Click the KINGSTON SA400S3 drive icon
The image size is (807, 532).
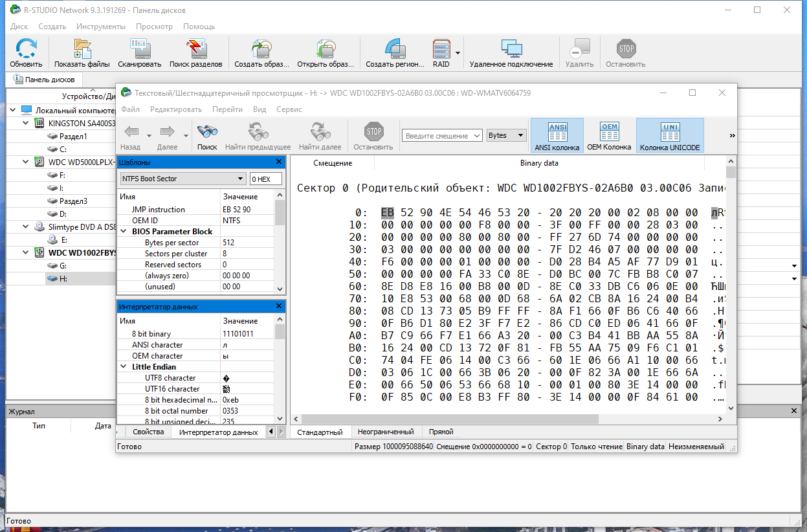click(39, 123)
